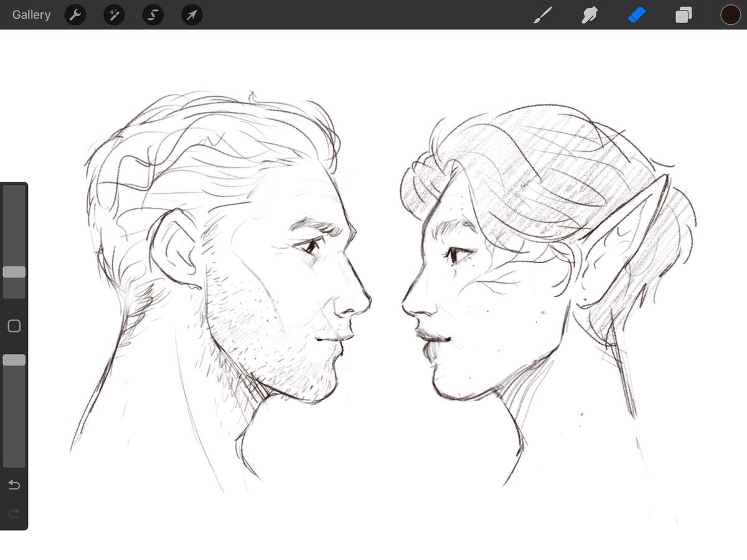This screenshot has width=747, height=560.
Task: Activate the Transform arrow tool
Action: (192, 15)
